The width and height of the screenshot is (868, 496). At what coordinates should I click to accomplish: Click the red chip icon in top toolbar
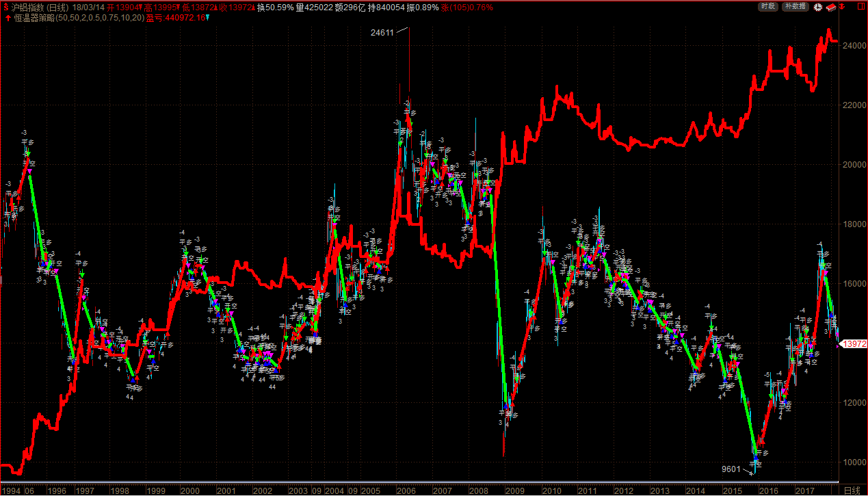[831, 6]
